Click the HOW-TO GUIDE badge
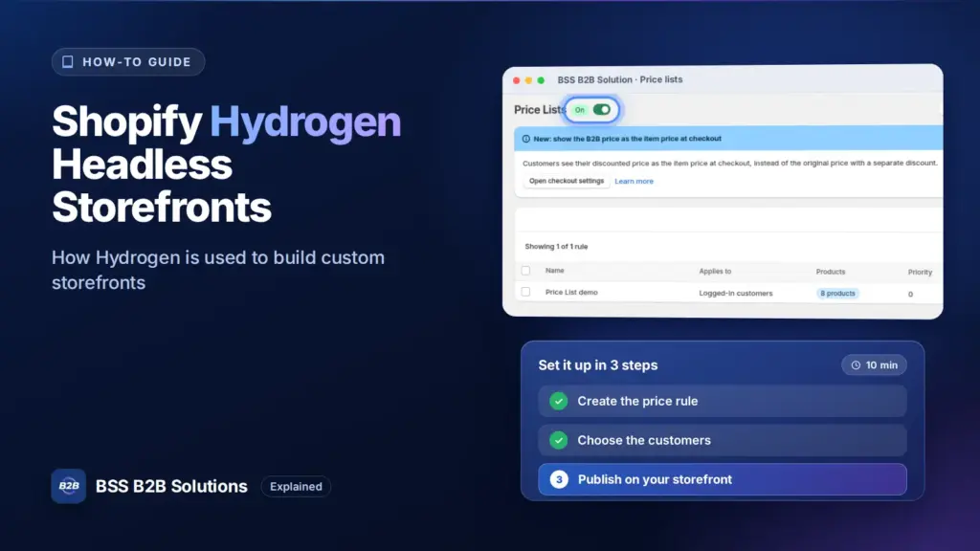Image resolution: width=980 pixels, height=551 pixels. point(128,62)
